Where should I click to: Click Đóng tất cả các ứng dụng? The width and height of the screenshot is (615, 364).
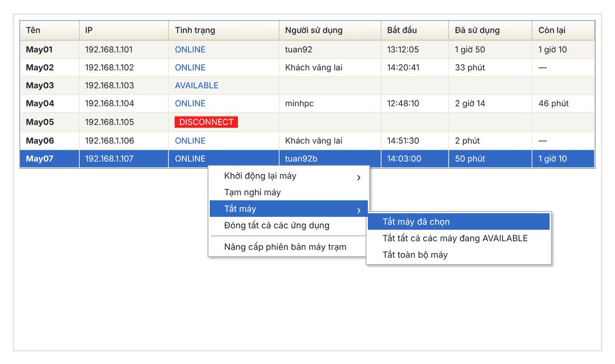[x=289, y=225]
